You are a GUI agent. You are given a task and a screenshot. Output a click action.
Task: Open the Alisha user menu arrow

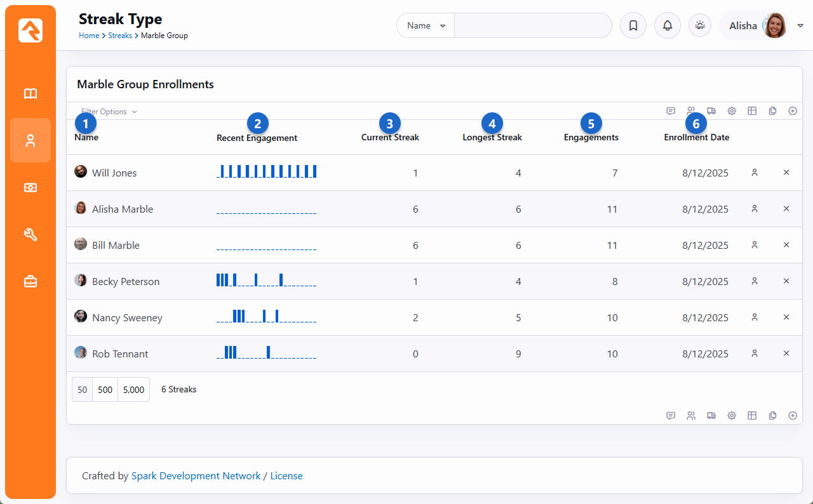(800, 26)
